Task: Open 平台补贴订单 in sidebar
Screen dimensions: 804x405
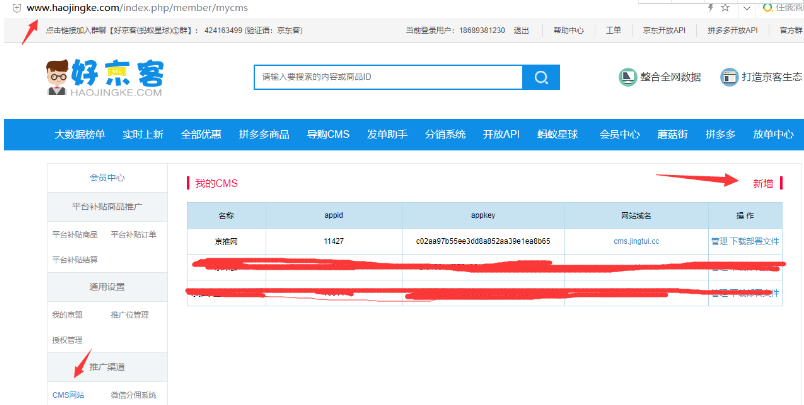Action: pyautogui.click(x=133, y=234)
